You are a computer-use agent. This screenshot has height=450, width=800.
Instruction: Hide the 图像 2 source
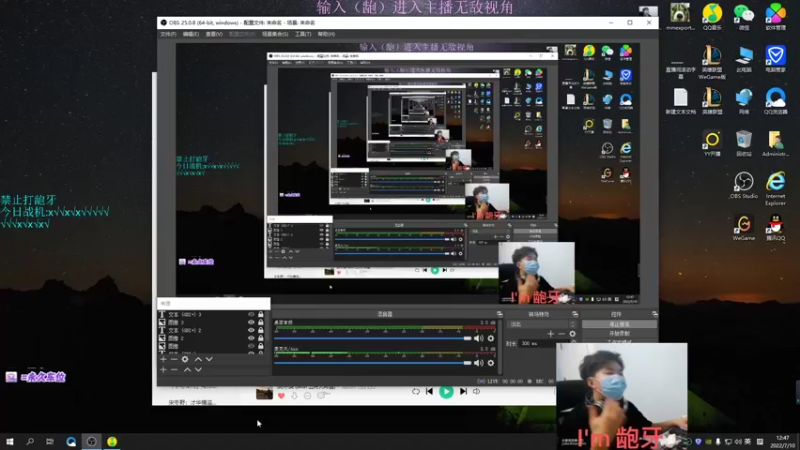click(x=251, y=338)
